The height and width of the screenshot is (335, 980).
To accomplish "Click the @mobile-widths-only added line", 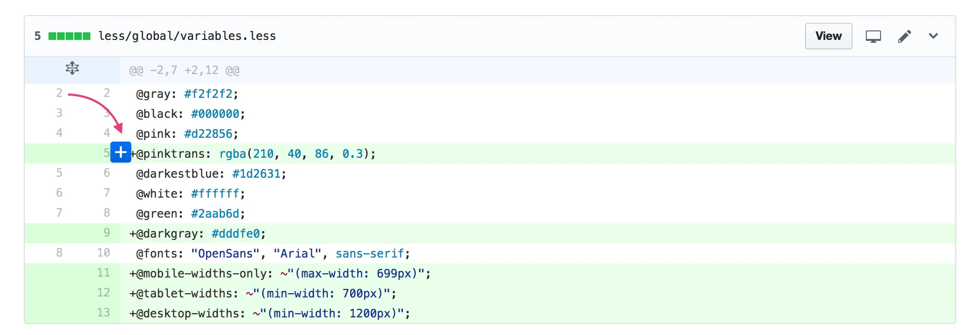I will coord(280,274).
